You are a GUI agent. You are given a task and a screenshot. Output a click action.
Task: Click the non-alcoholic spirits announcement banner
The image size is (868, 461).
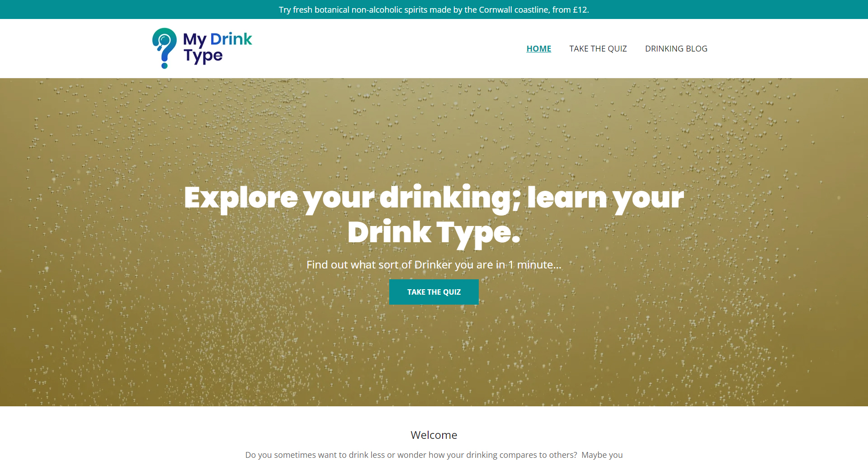pyautogui.click(x=434, y=9)
